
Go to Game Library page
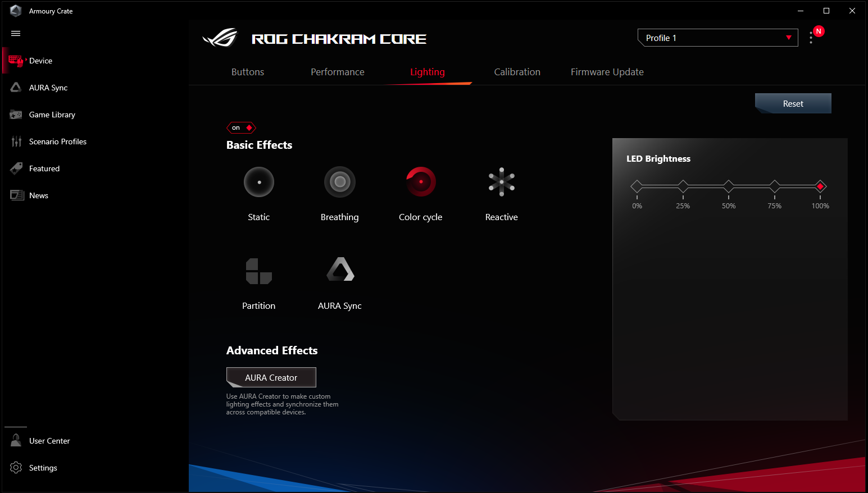52,115
